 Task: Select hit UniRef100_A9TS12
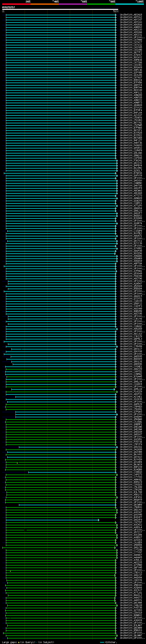[131, 17]
